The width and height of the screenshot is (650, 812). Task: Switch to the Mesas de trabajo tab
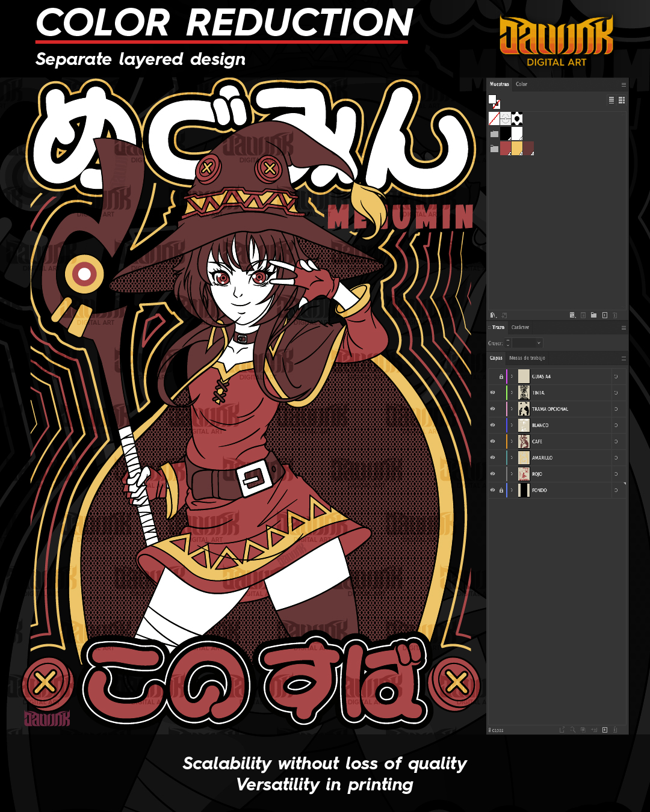527,358
